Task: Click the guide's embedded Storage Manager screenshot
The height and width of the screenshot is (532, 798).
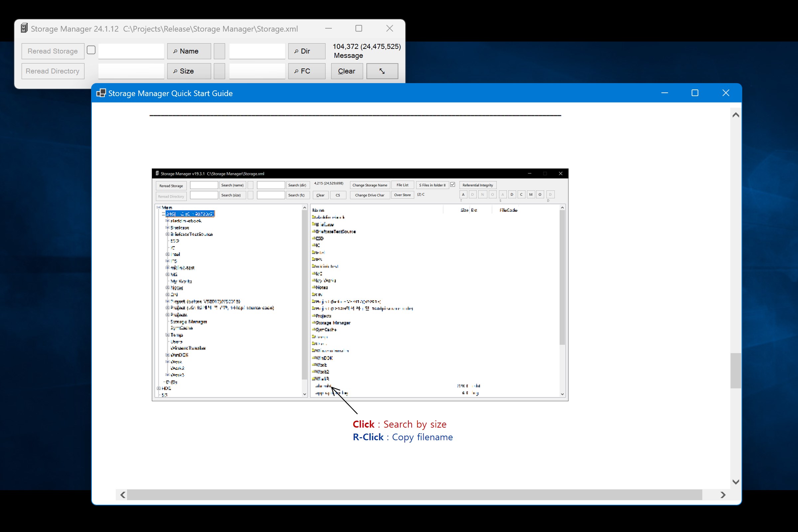Action: tap(360, 284)
